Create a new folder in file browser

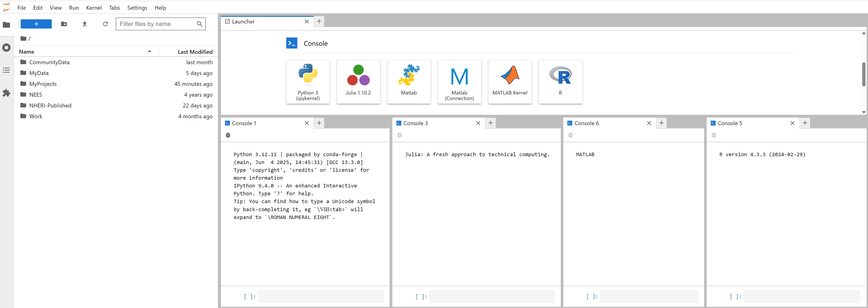(x=64, y=24)
